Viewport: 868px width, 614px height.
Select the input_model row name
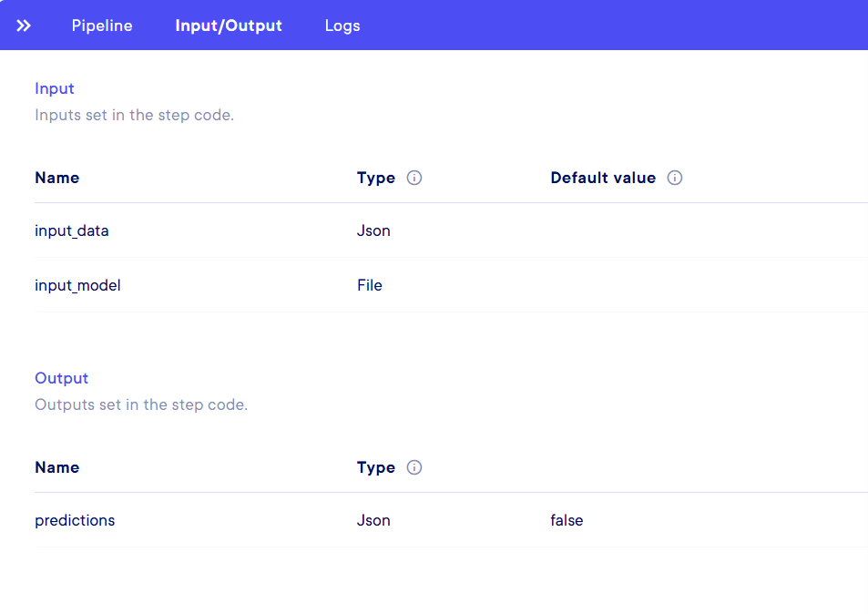pyautogui.click(x=77, y=286)
